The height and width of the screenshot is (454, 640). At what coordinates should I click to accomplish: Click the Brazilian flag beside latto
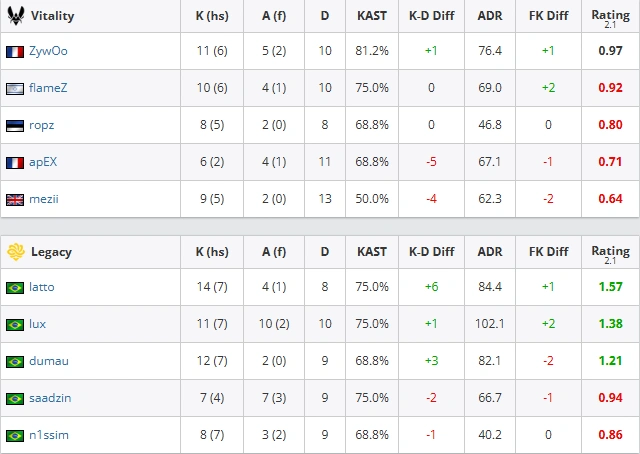click(x=15, y=288)
